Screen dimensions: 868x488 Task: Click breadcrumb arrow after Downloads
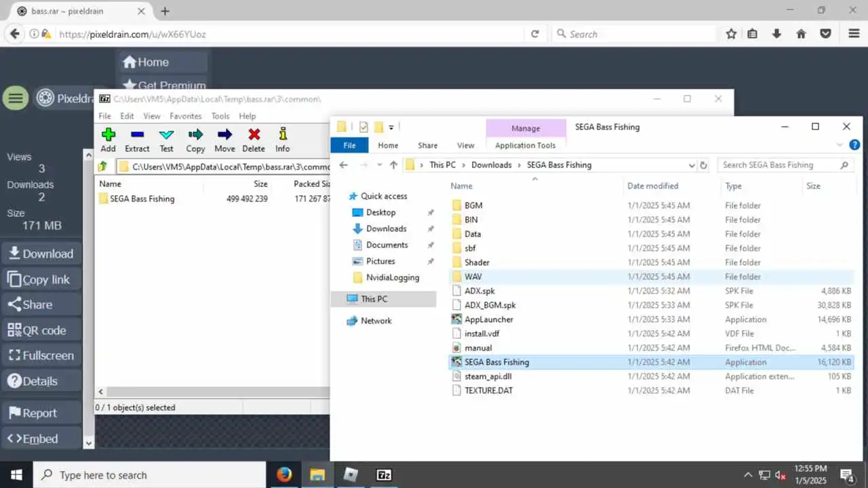click(519, 165)
